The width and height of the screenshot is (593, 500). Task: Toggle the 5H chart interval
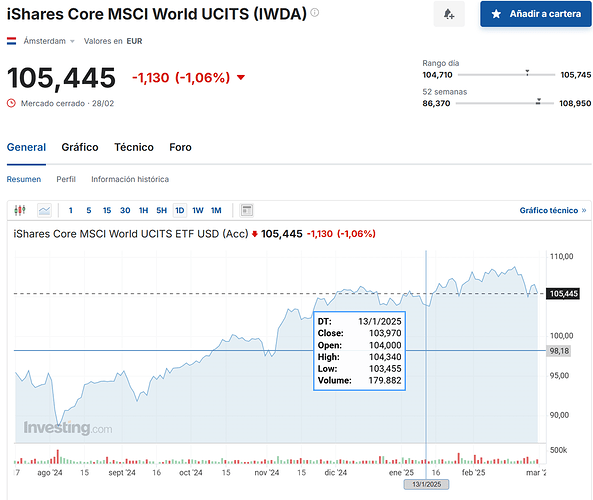click(161, 210)
